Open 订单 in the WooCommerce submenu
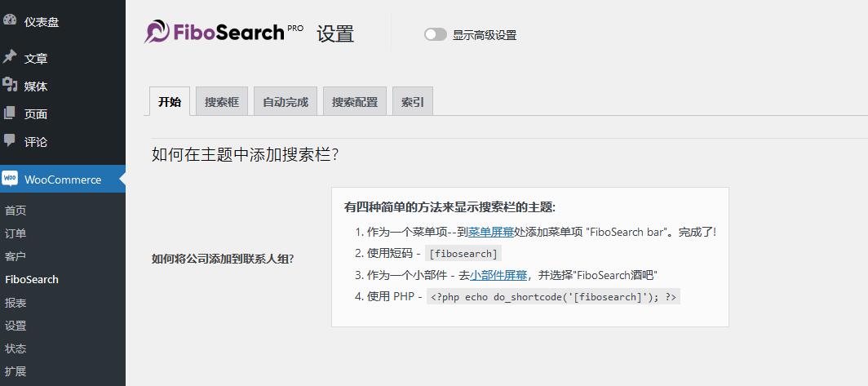Viewport: 868px width, 386px height. pos(15,233)
